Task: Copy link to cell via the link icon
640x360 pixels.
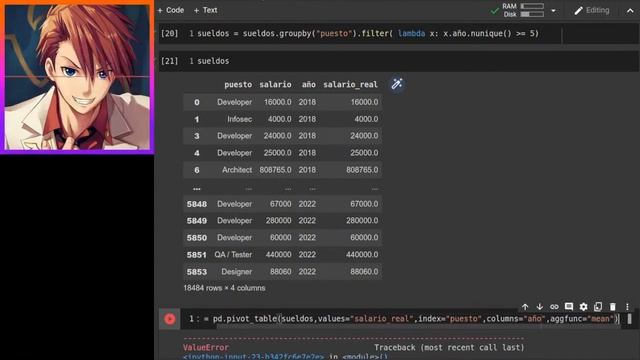Action: (554, 307)
